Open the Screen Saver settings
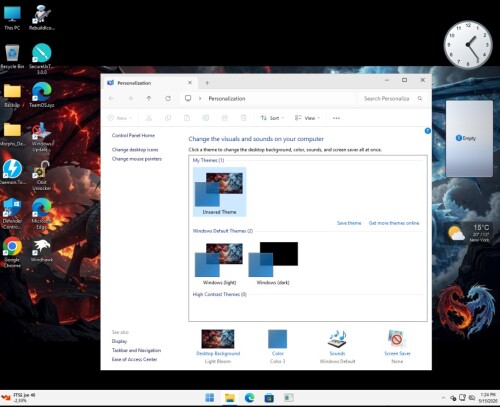Image resolution: width=500 pixels, height=407 pixels. coord(397,346)
